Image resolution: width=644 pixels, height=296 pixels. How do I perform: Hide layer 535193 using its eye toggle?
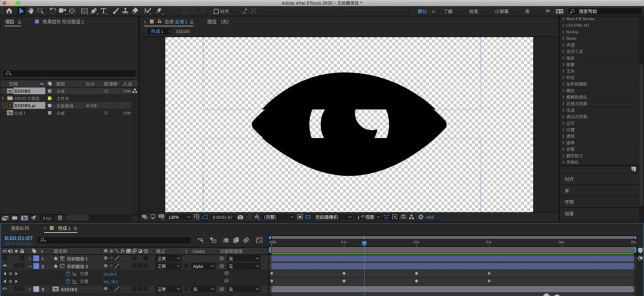pos(5,290)
